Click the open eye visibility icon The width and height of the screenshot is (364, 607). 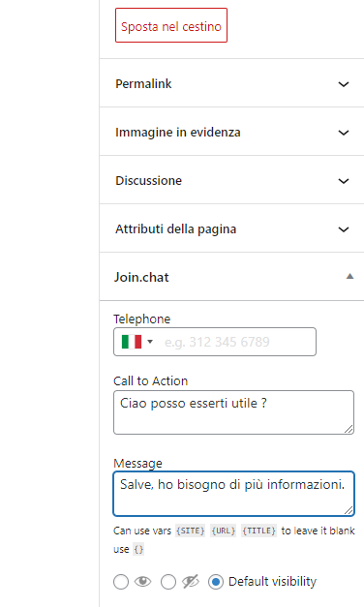coord(143,582)
